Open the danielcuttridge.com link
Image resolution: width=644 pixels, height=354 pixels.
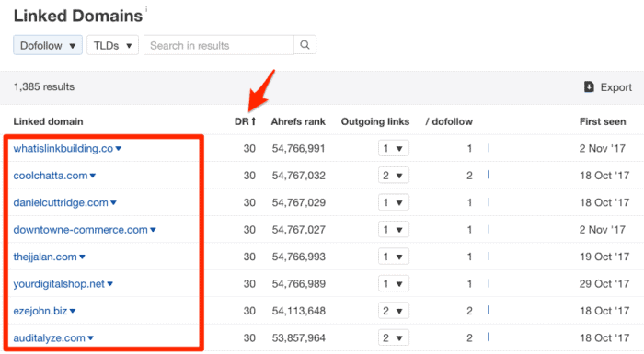point(61,202)
